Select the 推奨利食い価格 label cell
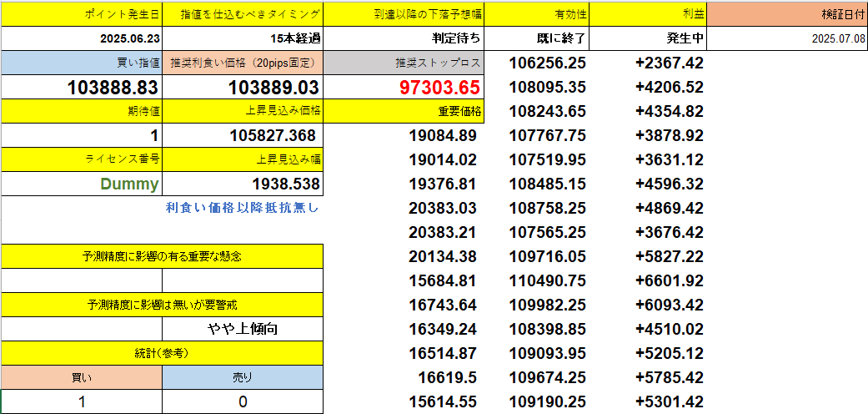 pyautogui.click(x=243, y=63)
